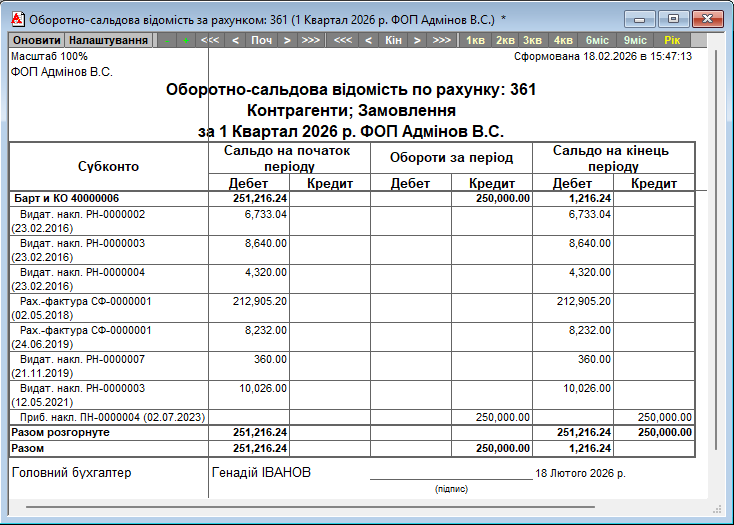Click the Кін period end button
Image resolution: width=734 pixels, height=525 pixels.
point(393,40)
